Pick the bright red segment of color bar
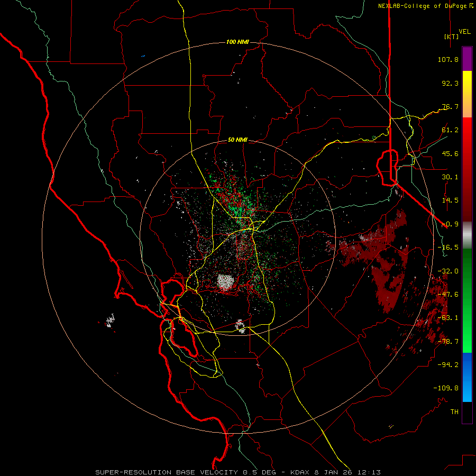Viewport: 476px width, 476px height. coord(467,134)
